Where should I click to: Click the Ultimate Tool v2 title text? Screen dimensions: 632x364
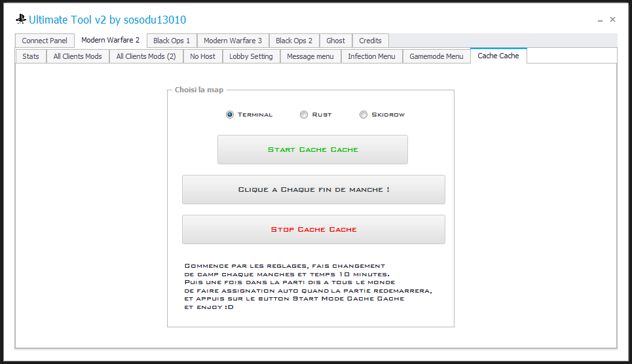pos(107,20)
